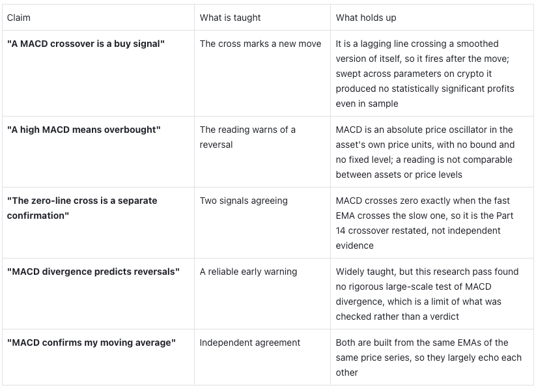Click the "What is taught" column header
This screenshot has height=392, width=536.
pos(230,18)
